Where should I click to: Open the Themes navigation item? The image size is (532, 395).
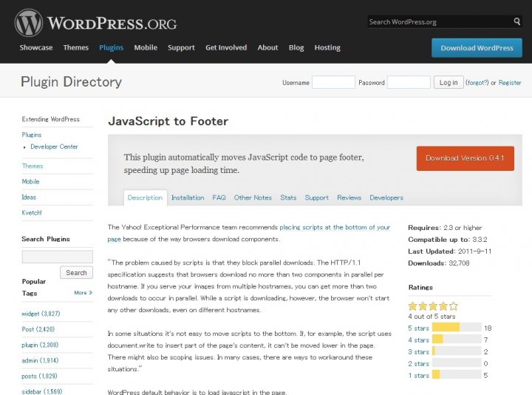coord(75,47)
